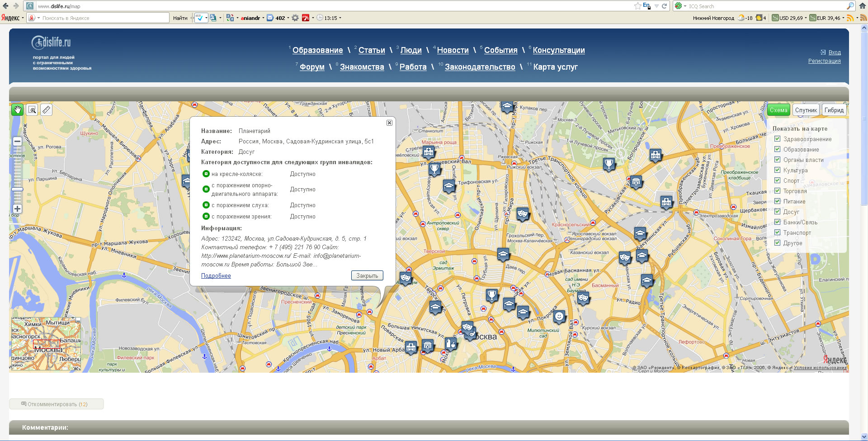Screen dimensions: 868x441
Task: Switch the map to Гибрид view
Action: click(x=834, y=110)
